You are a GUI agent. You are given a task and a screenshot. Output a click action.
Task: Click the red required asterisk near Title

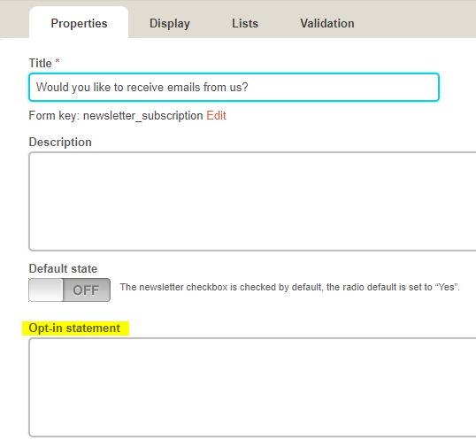click(58, 61)
